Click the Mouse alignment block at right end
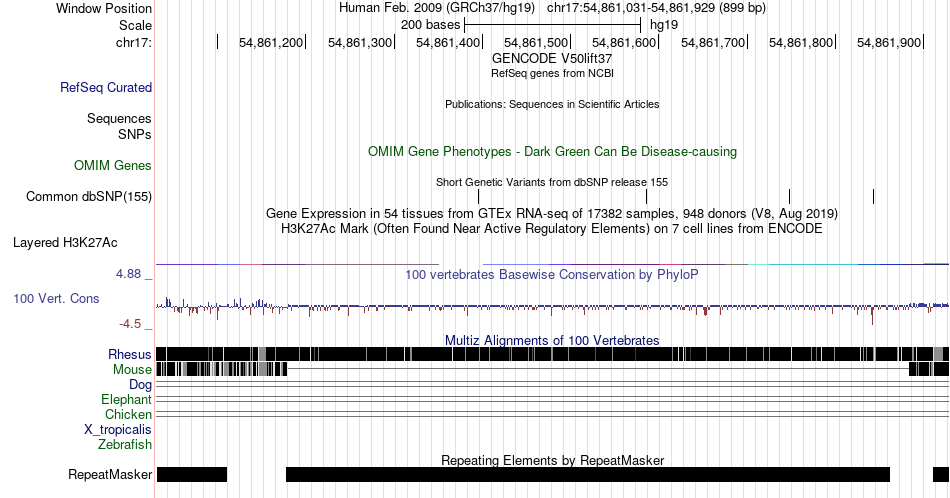Image resolution: width=950 pixels, height=498 pixels. point(929,369)
